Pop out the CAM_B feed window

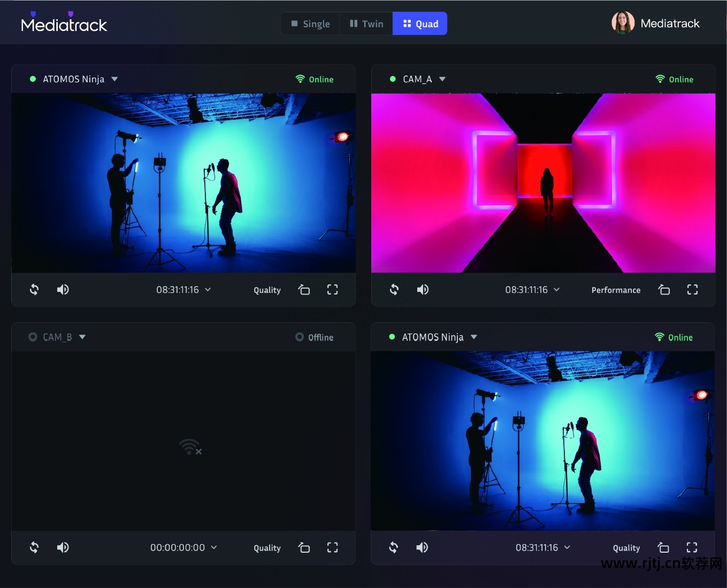click(304, 547)
